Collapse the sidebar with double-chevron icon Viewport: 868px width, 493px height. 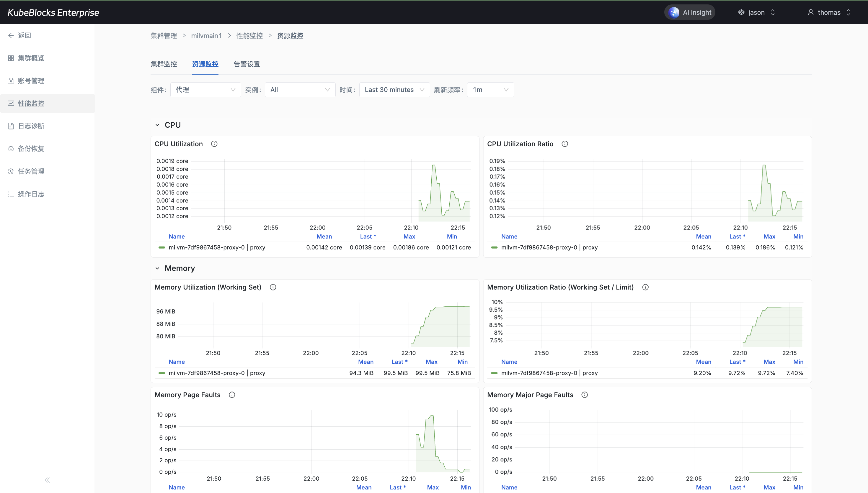coord(47,480)
